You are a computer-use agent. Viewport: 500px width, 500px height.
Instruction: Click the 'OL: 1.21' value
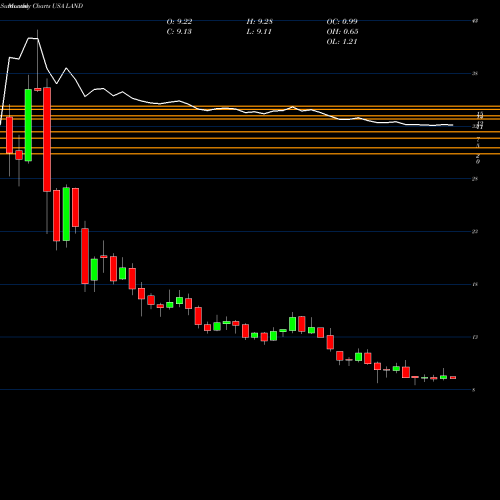[342, 42]
